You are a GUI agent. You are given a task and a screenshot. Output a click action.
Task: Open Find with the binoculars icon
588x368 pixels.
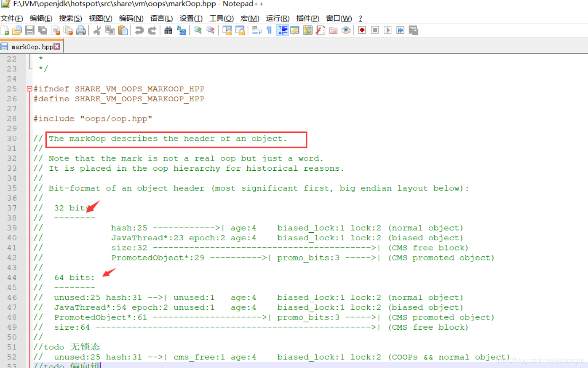pos(168,30)
